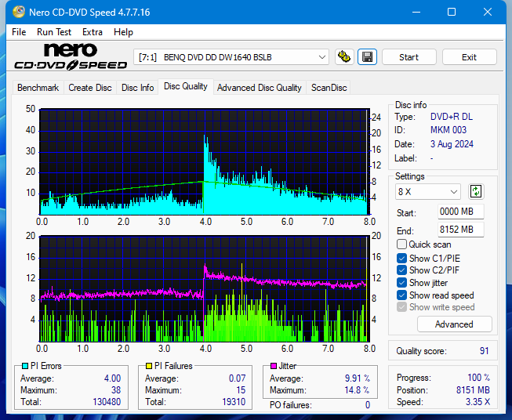The height and width of the screenshot is (420, 512).
Task: Click the Exit button
Action: [469, 57]
